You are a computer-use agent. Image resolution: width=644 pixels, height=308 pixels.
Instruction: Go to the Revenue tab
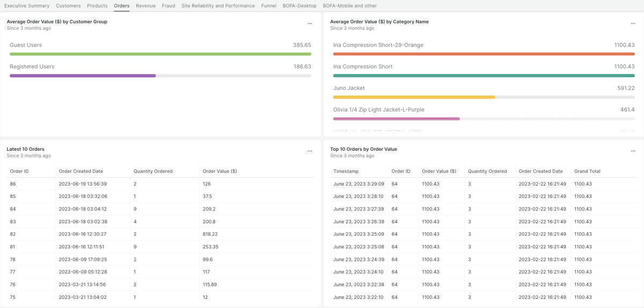(x=145, y=6)
